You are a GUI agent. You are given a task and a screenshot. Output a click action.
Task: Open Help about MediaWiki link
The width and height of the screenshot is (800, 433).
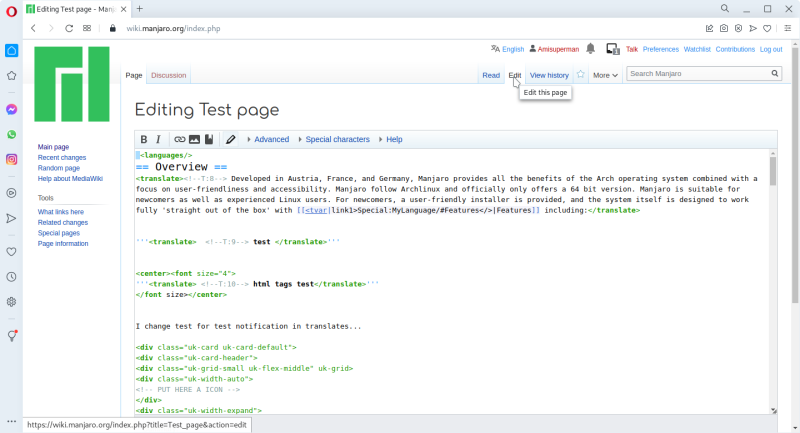tap(70, 179)
